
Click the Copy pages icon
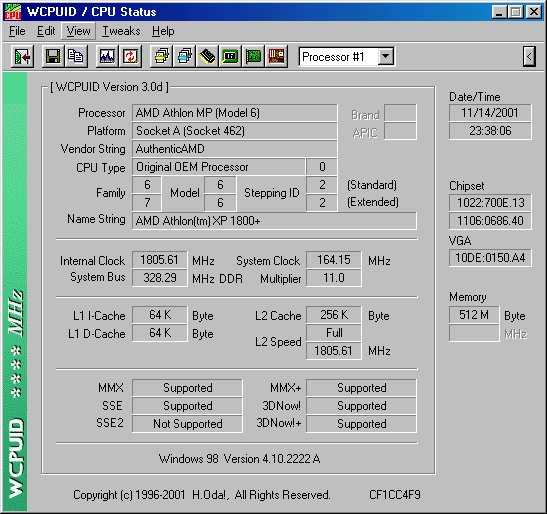pyautogui.click(x=75, y=56)
